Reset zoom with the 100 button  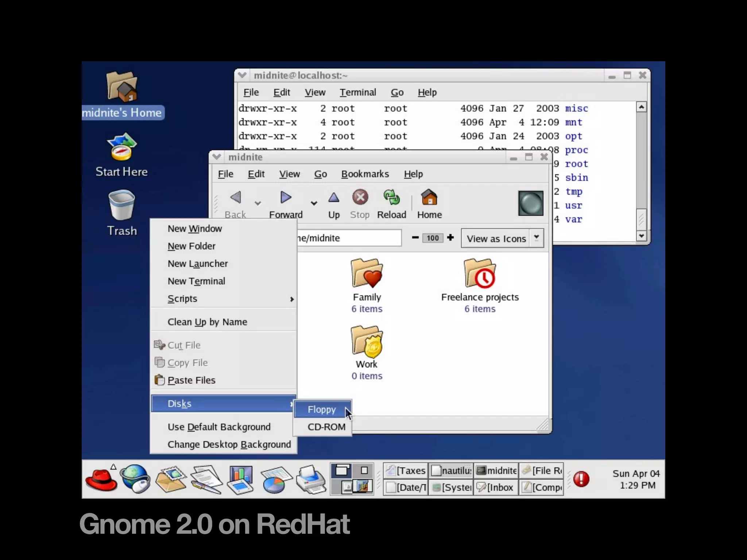point(433,238)
